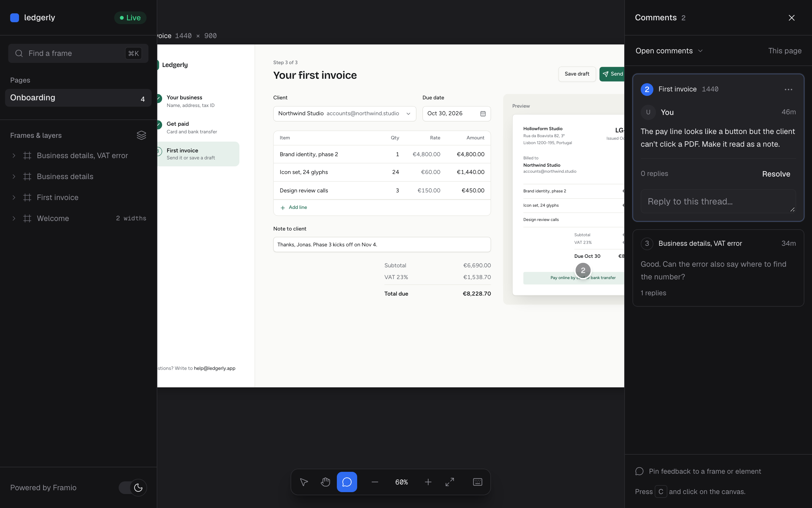Open the three-dots menu on First invoice comment
Viewport: 812px width, 508px height.
tap(788, 89)
